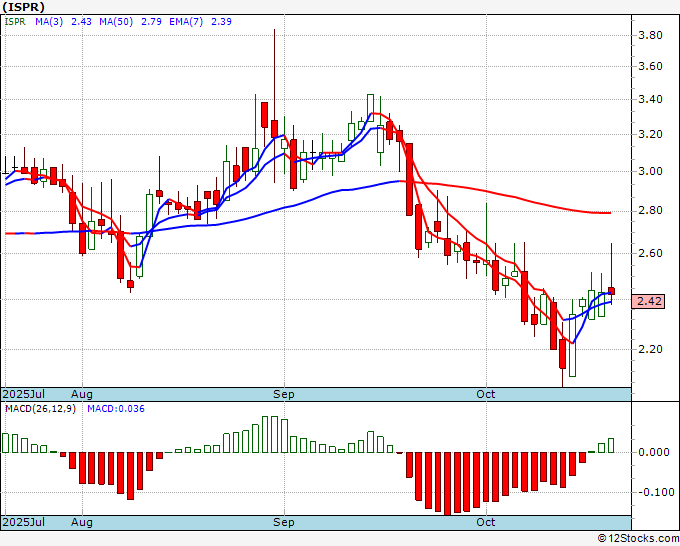The width and height of the screenshot is (680, 546).
Task: Click the Sep marker on price timeline
Action: 284,394
